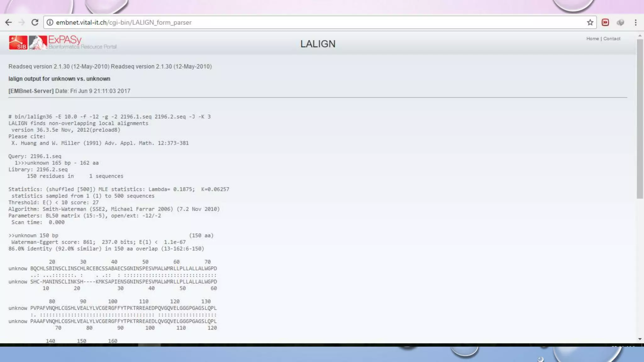The image size is (644, 362).
Task: Click scrollbar track below the thumb
Action: coord(640,267)
